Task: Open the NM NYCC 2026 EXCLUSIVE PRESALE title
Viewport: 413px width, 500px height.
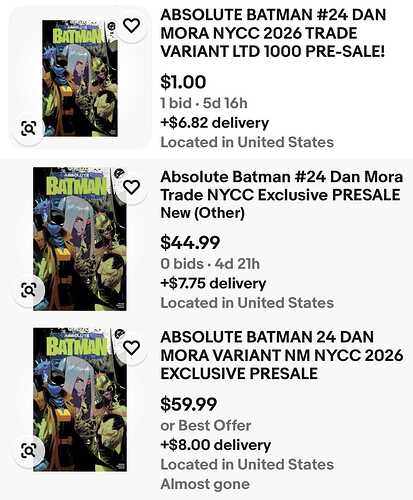Action: [x=282, y=355]
